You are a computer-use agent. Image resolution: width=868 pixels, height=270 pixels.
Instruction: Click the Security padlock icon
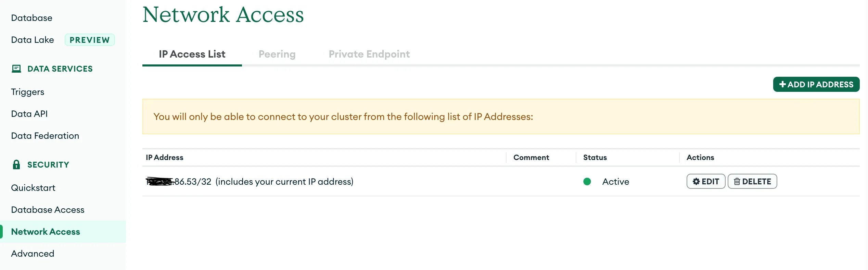(x=16, y=165)
